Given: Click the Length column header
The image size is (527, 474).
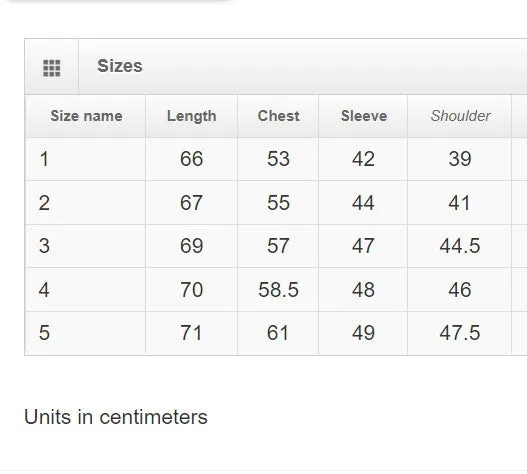Looking at the screenshot, I should (x=192, y=116).
